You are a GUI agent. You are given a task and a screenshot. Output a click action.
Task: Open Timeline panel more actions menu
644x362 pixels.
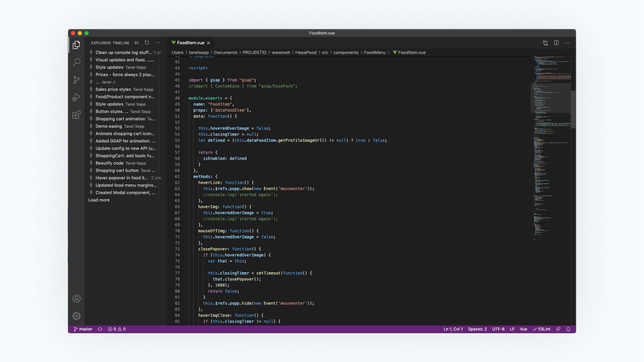coord(158,43)
